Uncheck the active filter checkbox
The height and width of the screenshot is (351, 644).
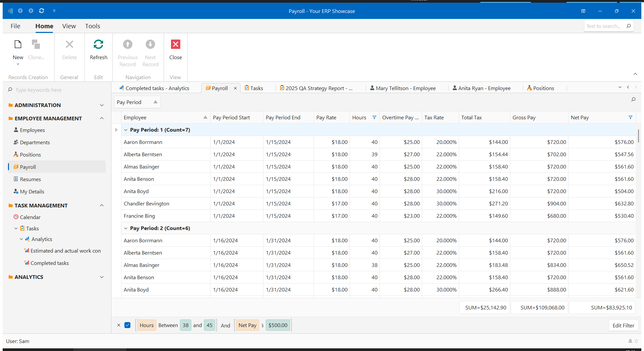coord(127,325)
